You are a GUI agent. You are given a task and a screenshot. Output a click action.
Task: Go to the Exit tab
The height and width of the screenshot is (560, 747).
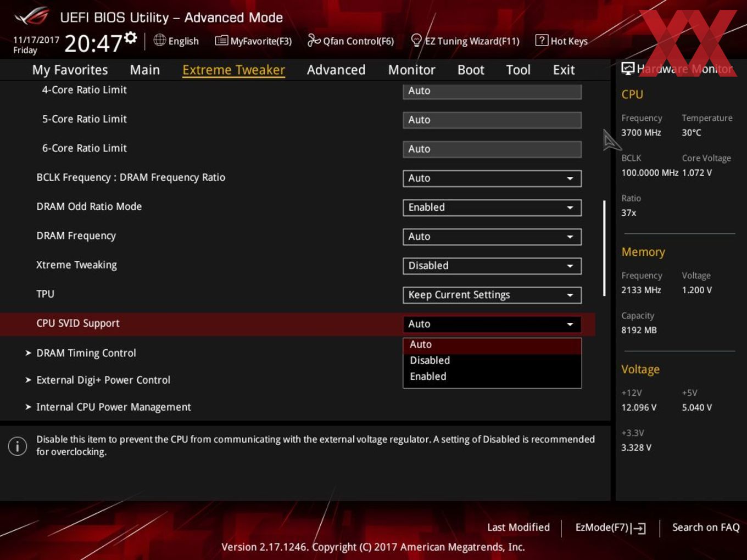(x=564, y=70)
